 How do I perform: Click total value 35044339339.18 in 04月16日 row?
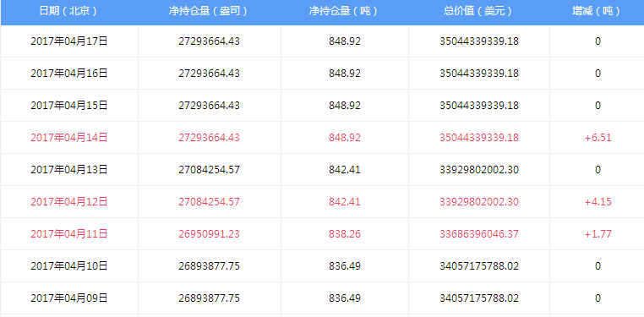[479, 73]
